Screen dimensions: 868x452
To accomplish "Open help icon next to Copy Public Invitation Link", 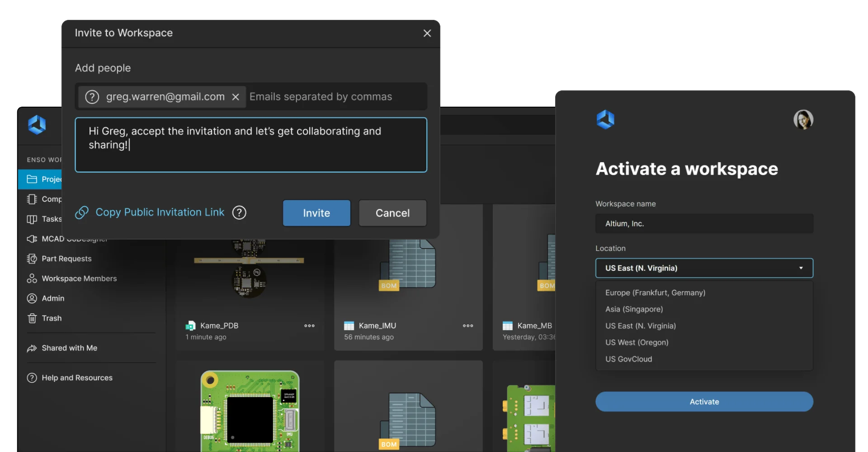I will pyautogui.click(x=239, y=212).
